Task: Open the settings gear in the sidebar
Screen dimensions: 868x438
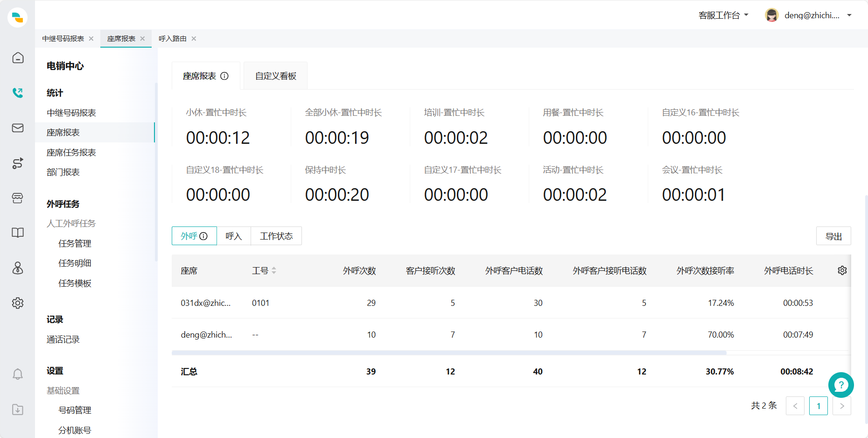Action: 18,303
